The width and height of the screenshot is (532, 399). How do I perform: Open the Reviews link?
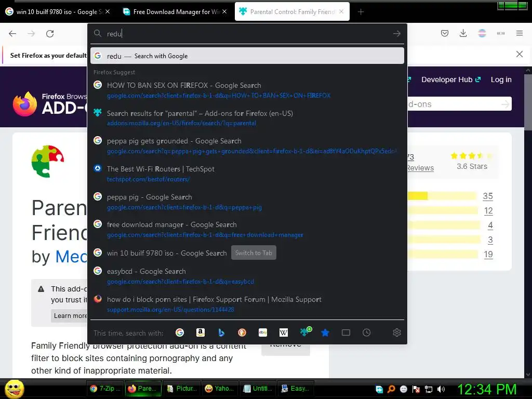420,168
